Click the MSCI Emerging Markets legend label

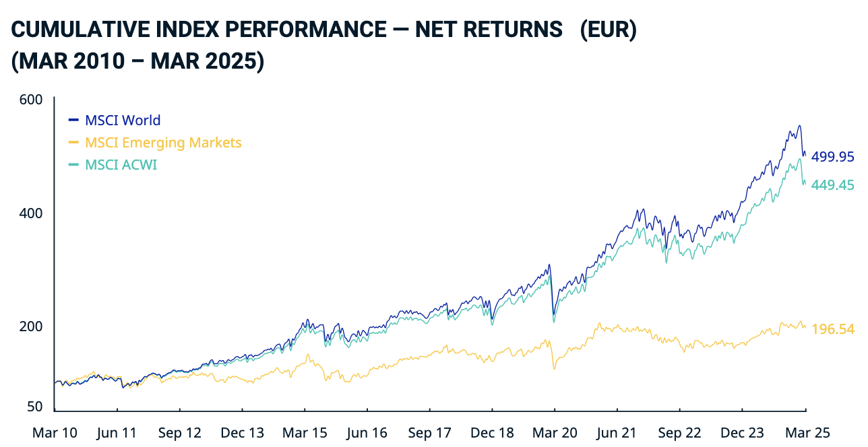(162, 143)
